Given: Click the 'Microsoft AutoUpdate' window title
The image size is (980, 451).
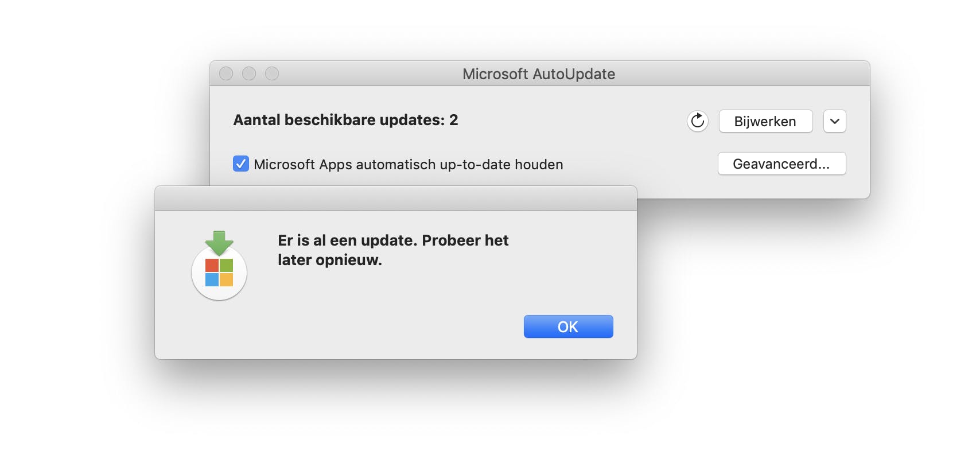Looking at the screenshot, I should pyautogui.click(x=539, y=74).
